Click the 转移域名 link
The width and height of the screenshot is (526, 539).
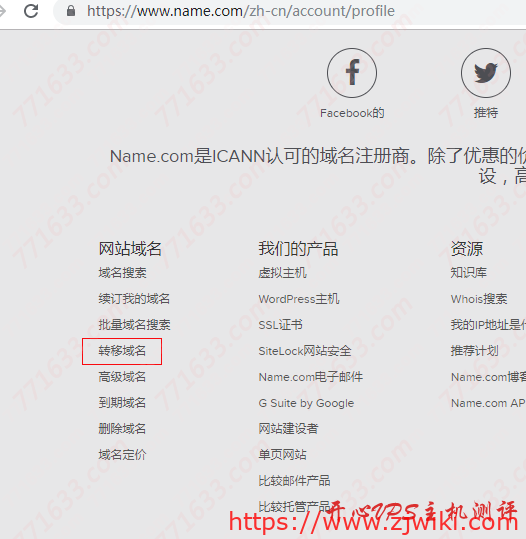[x=122, y=351]
